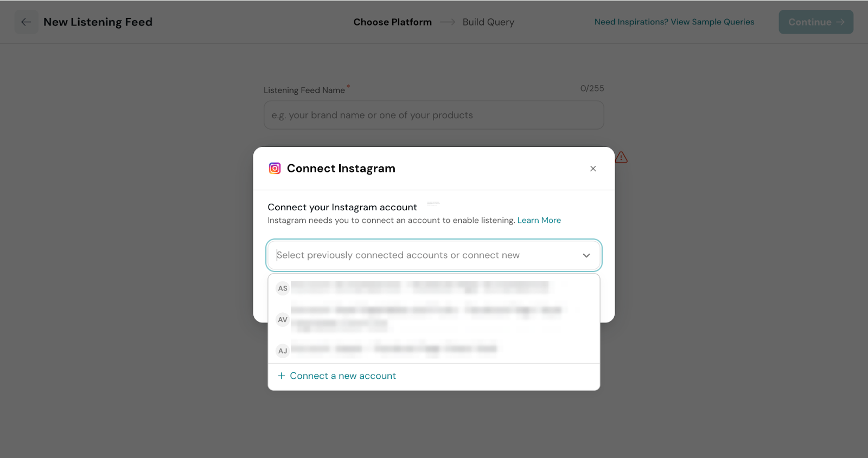Click the New Listening Feed page title

click(x=98, y=22)
